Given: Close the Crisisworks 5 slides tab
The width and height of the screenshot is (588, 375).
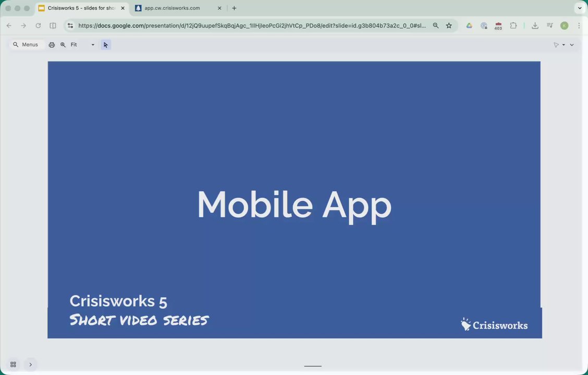Looking at the screenshot, I should [x=123, y=8].
